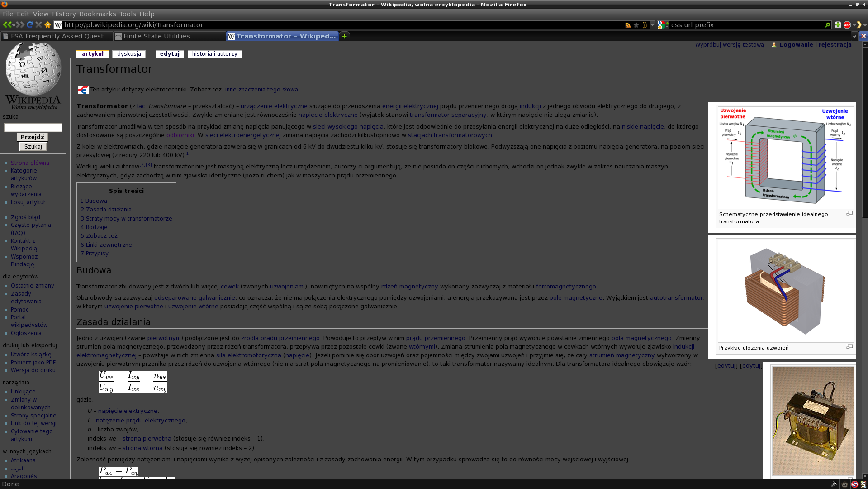
Task: Click the RSS feed icon in address bar
Action: pyautogui.click(x=628, y=25)
